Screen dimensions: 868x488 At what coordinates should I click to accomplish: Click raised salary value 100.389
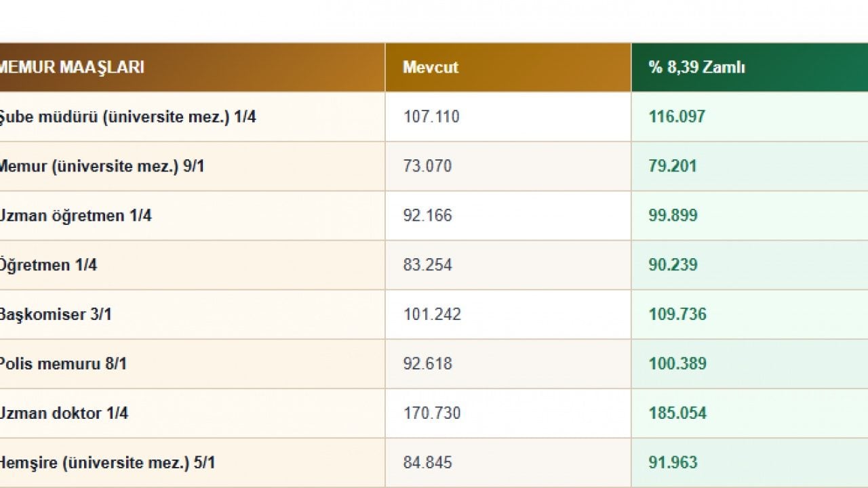[x=677, y=364]
